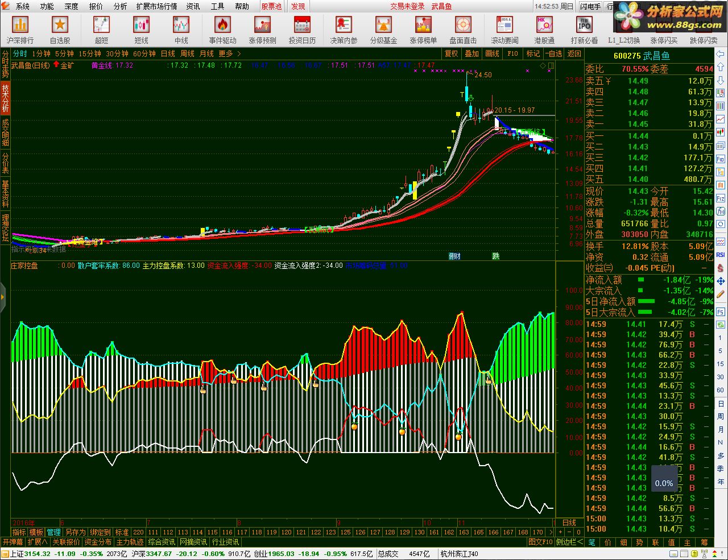Toggle 叠加 overlay option
The image size is (728, 560).
coord(472,53)
